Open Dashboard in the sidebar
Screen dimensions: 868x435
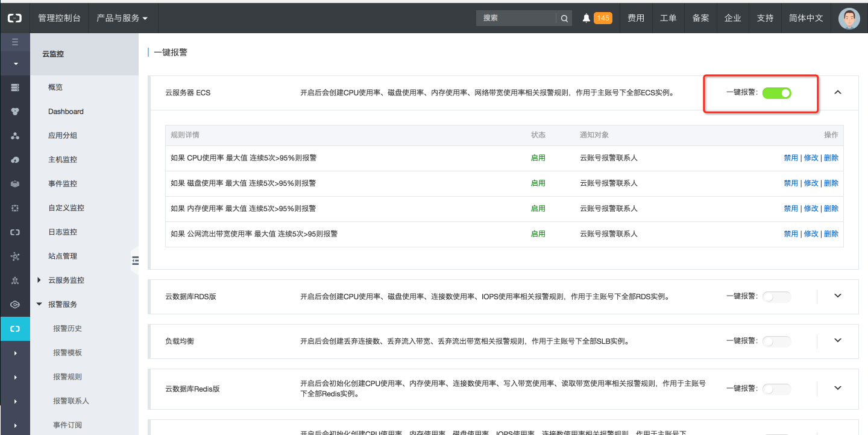point(66,112)
